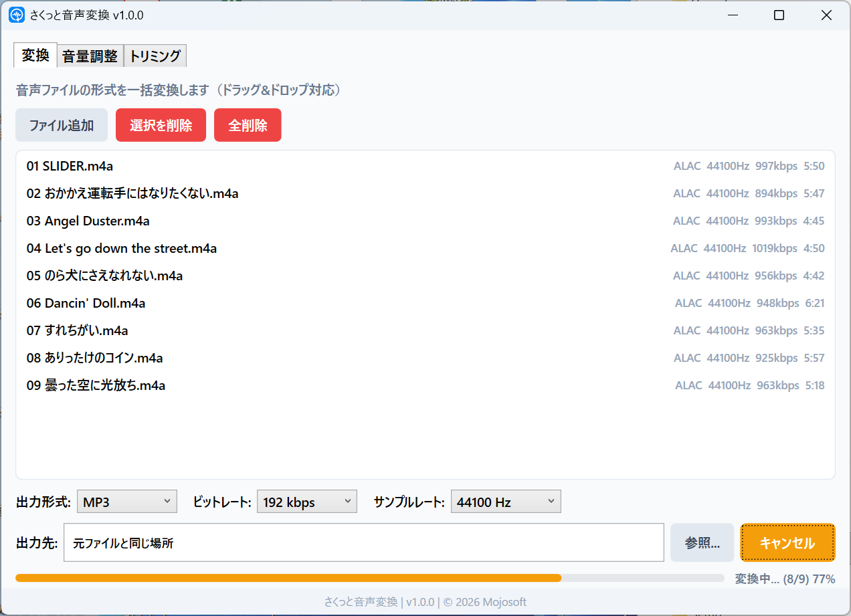This screenshot has width=851, height=616.
Task: Click the 全削除 button
Action: click(248, 125)
